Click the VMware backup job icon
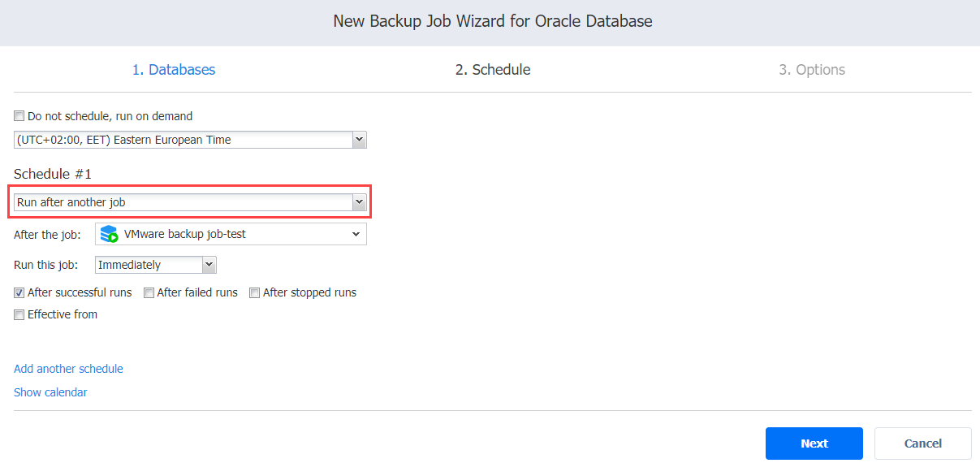980x476 pixels. [x=110, y=235]
